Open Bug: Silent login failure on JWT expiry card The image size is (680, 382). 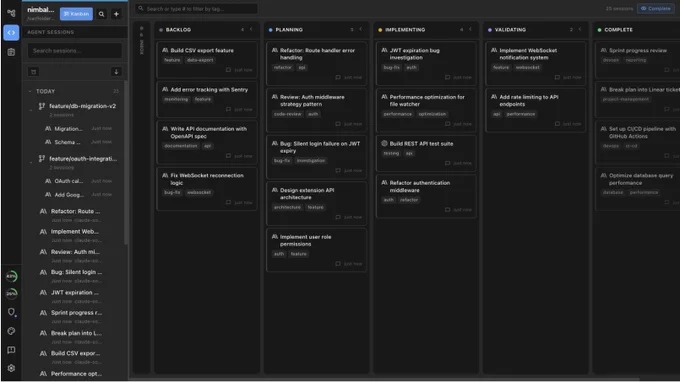[x=317, y=157]
